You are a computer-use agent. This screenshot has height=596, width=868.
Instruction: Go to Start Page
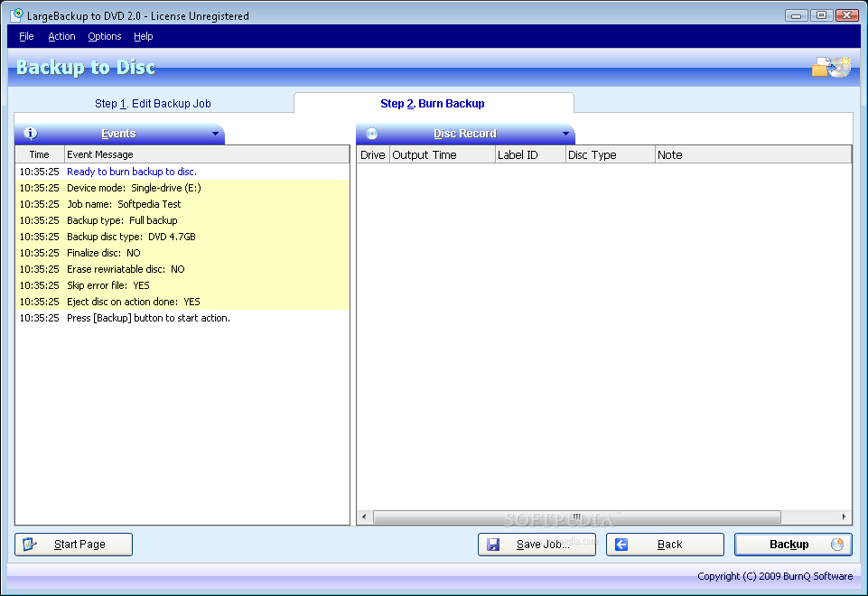click(x=74, y=545)
